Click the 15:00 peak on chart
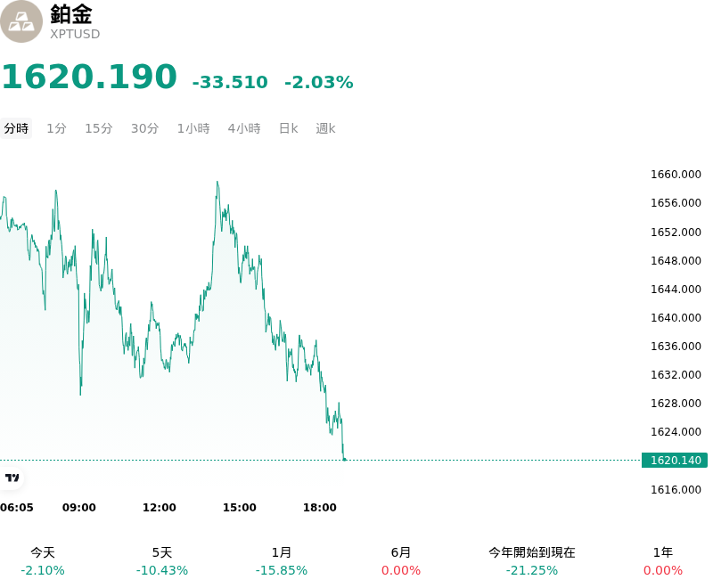The image size is (713, 588). pyautogui.click(x=217, y=183)
